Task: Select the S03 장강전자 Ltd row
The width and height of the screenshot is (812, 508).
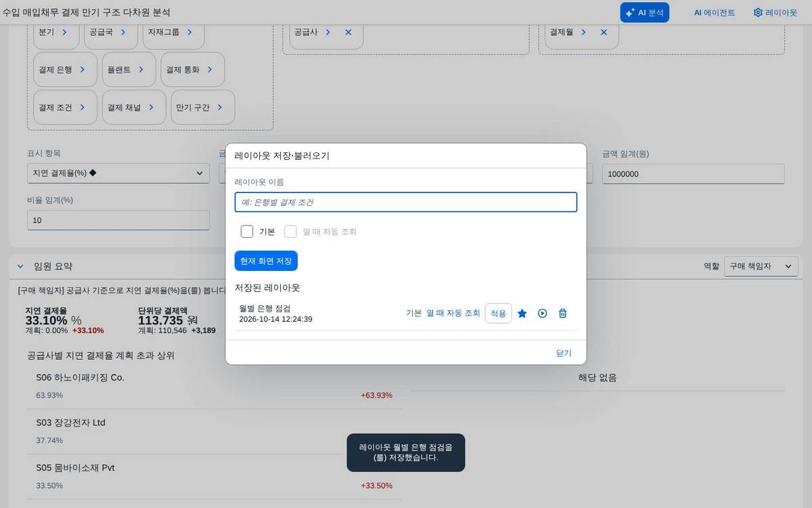Action: 214,431
